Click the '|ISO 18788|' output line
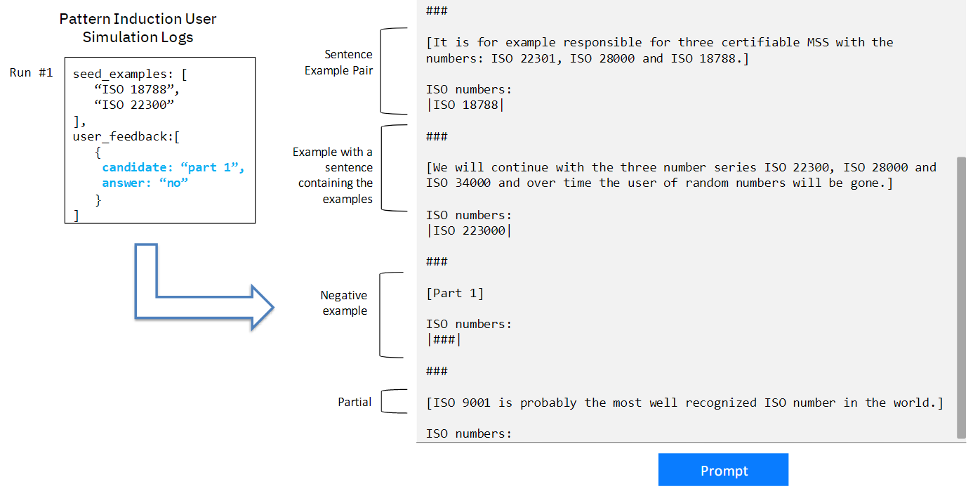This screenshot has height=496, width=980. [465, 105]
